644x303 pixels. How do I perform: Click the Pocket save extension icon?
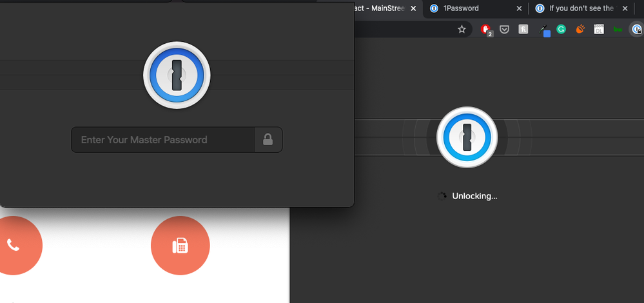[505, 29]
